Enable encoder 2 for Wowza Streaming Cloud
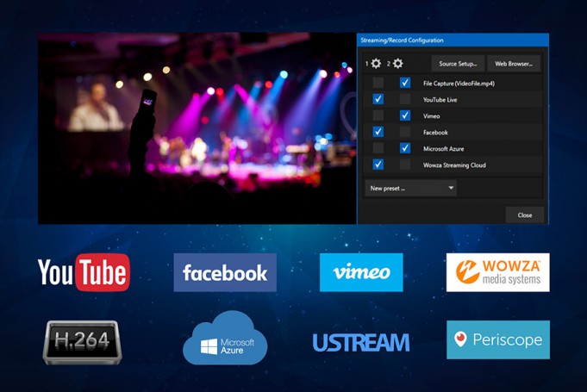This screenshot has height=392, width=587. 404,165
